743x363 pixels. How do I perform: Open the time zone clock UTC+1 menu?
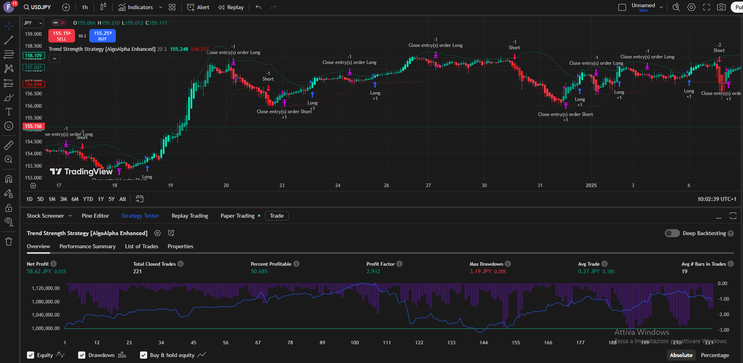tap(717, 200)
